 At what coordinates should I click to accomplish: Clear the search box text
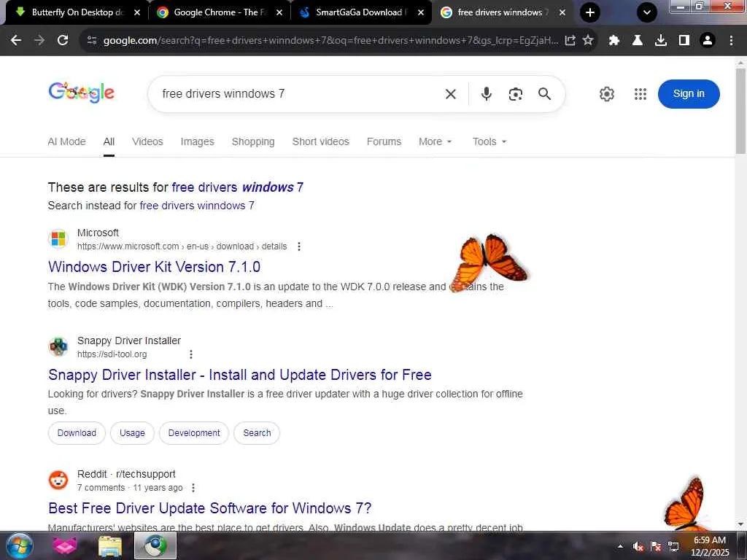(x=451, y=94)
